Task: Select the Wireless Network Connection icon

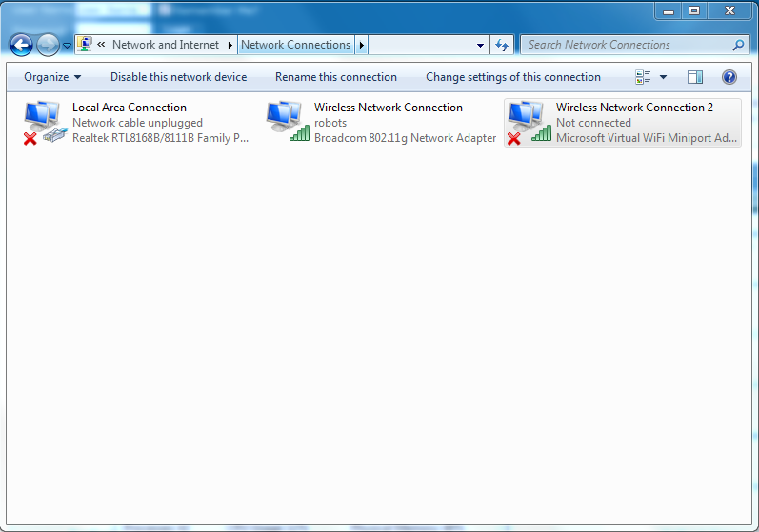Action: click(x=287, y=121)
